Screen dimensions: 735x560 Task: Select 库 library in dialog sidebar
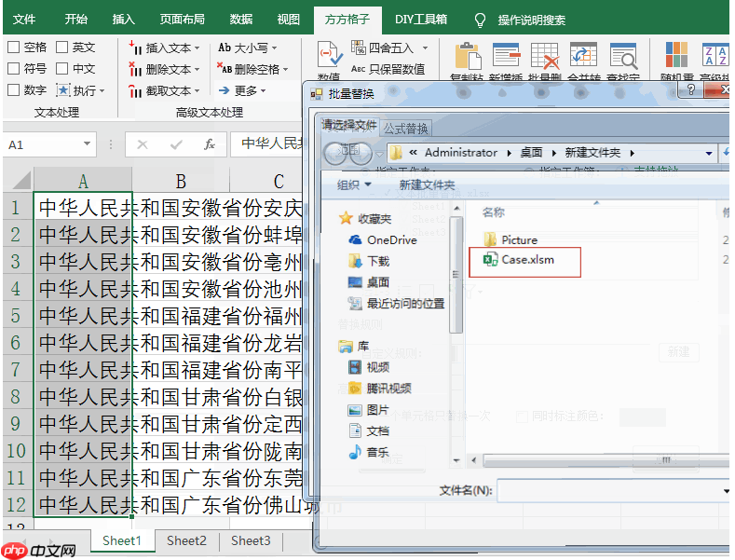[x=353, y=347]
